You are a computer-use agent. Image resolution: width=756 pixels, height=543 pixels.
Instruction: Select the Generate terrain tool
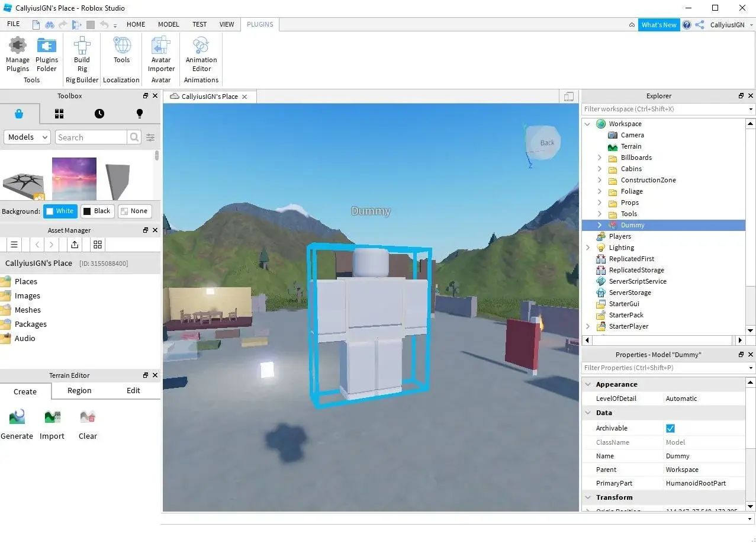[17, 425]
